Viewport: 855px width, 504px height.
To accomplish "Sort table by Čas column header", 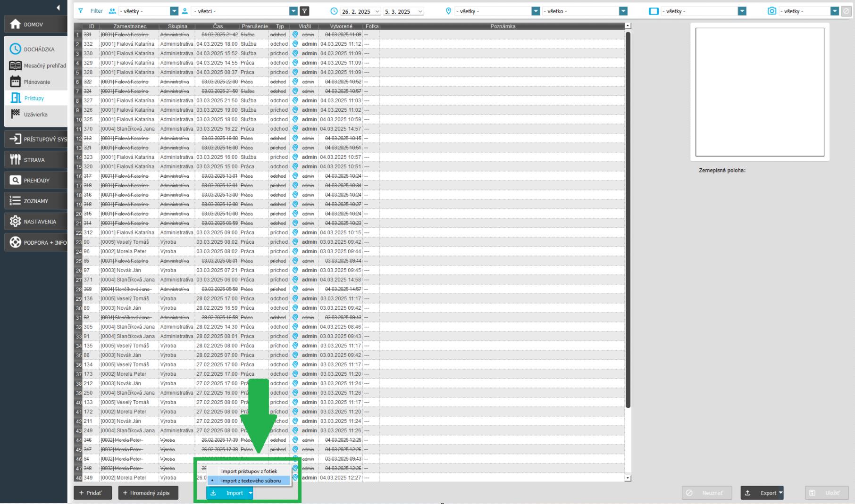I will (218, 26).
